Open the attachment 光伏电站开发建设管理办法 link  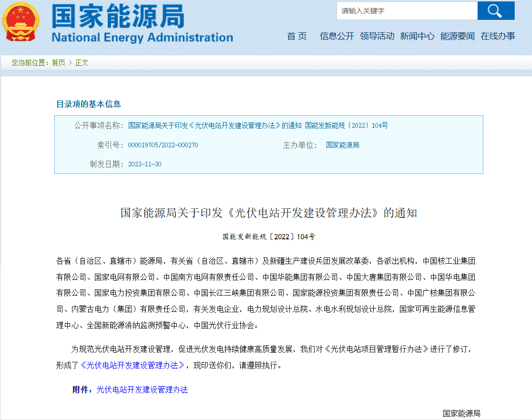[x=142, y=390]
